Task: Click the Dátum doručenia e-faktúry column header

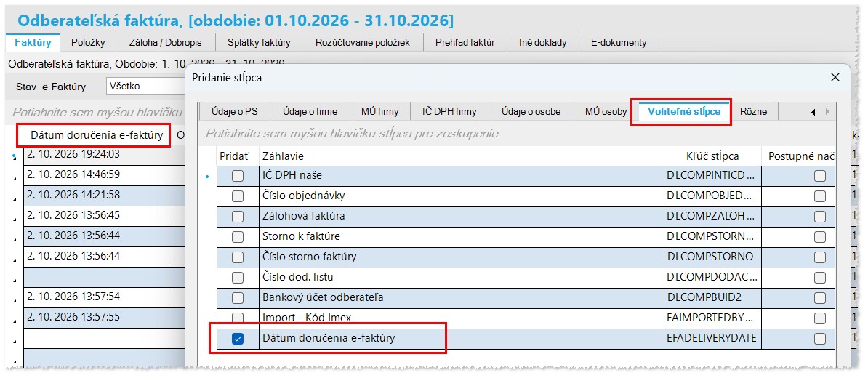Action: pos(96,136)
